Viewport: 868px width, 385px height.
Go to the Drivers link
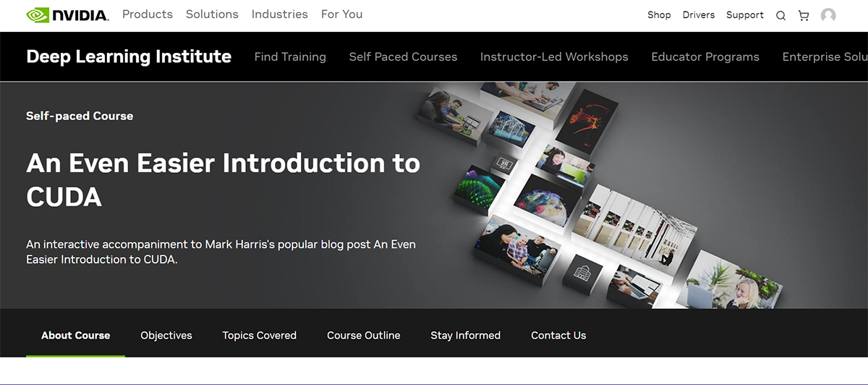(x=699, y=15)
